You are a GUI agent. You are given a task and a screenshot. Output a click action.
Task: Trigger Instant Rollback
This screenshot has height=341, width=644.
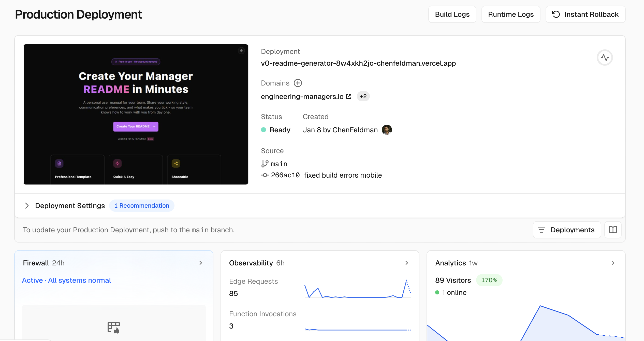point(585,14)
